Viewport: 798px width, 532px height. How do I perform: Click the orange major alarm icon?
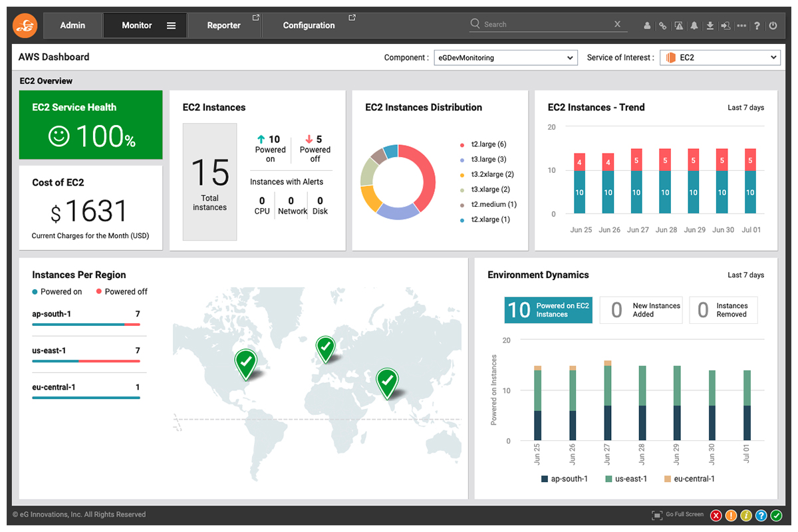tap(731, 515)
